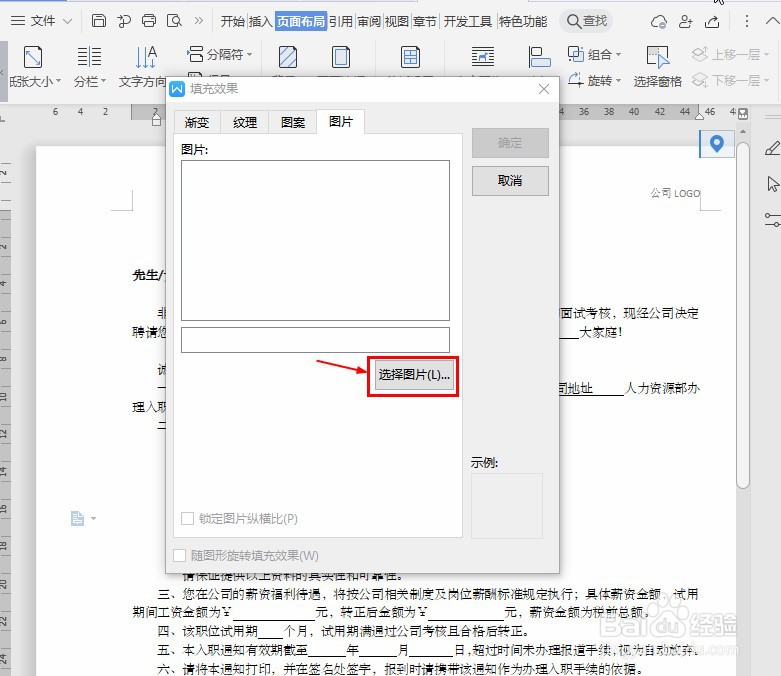Image resolution: width=781 pixels, height=676 pixels.
Task: Click the paragraph layout icon in left margin
Action: coord(78,519)
